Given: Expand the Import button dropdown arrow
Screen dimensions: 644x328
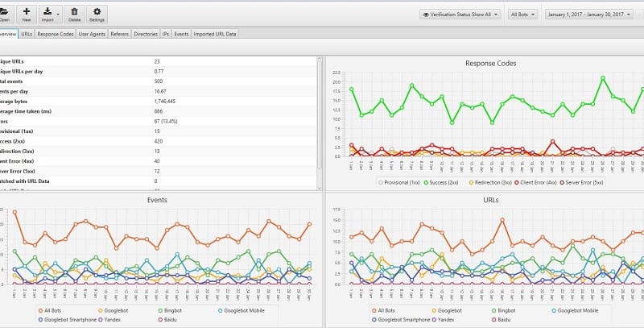Looking at the screenshot, I should [57, 12].
